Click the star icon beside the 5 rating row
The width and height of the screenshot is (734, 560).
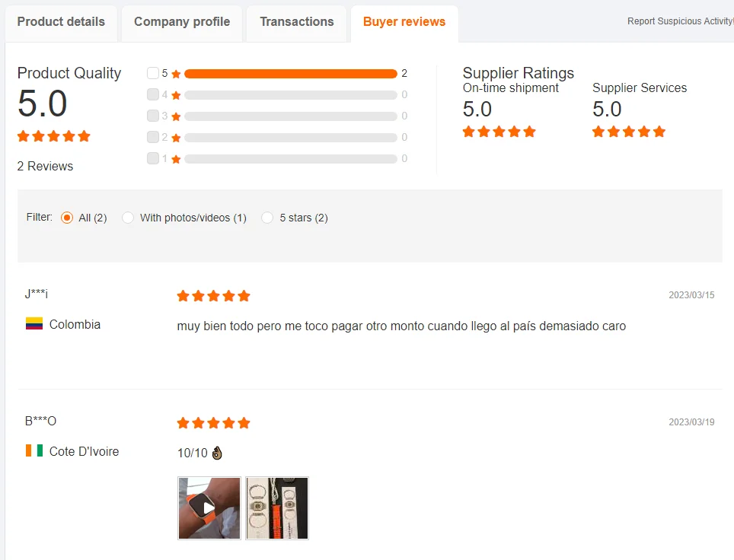click(176, 74)
